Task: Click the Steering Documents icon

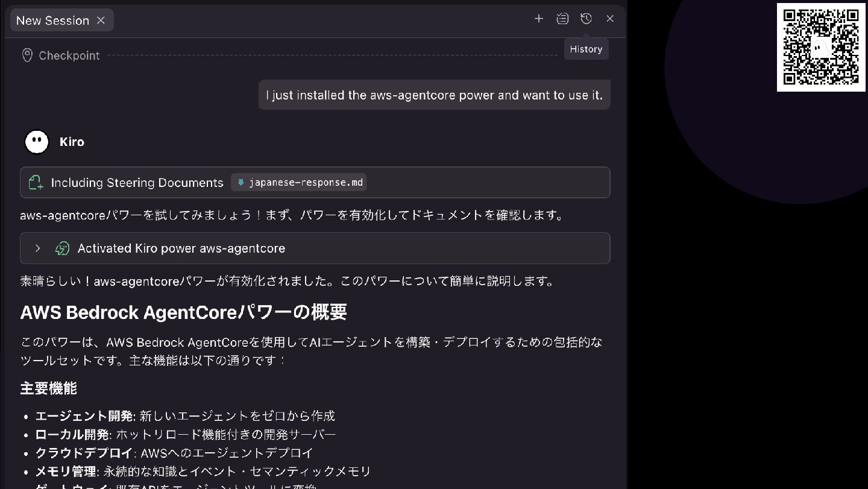Action: [x=36, y=183]
